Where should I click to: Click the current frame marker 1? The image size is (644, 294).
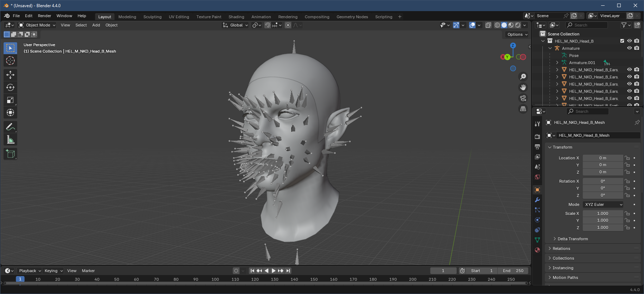[x=20, y=279]
